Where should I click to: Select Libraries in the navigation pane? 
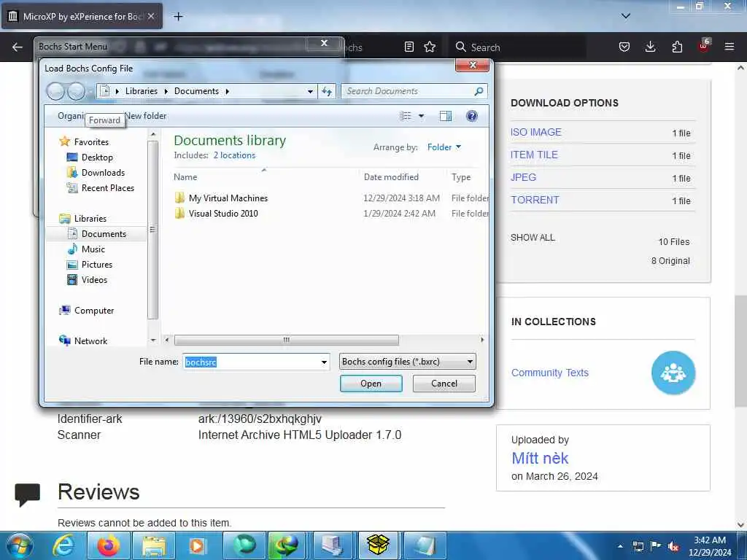click(x=90, y=219)
